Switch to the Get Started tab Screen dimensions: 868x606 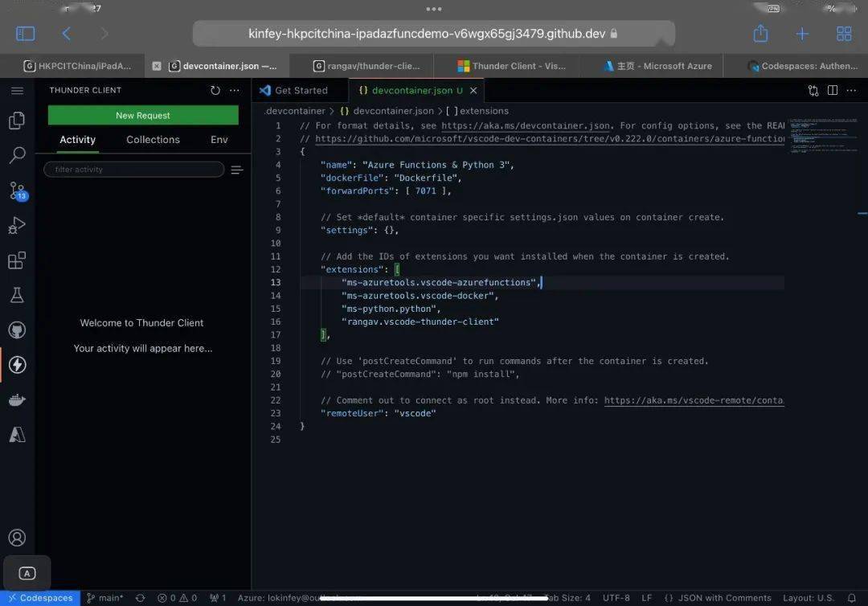click(300, 90)
